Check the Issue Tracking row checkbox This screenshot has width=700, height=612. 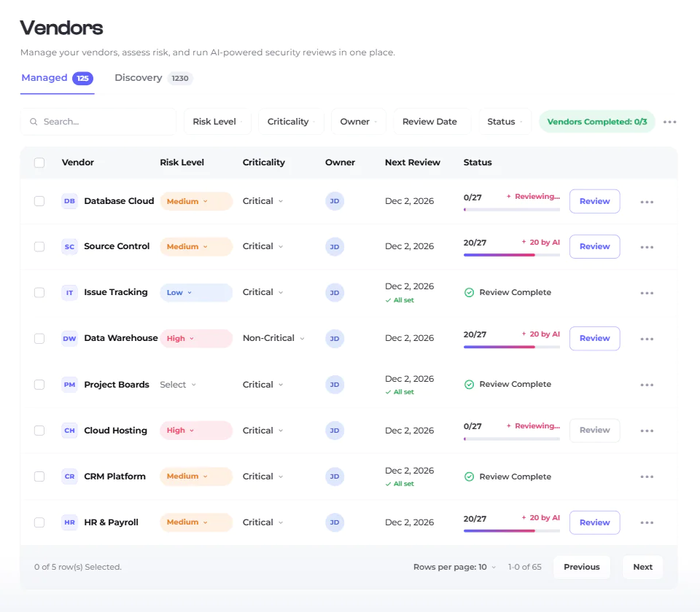tap(39, 293)
